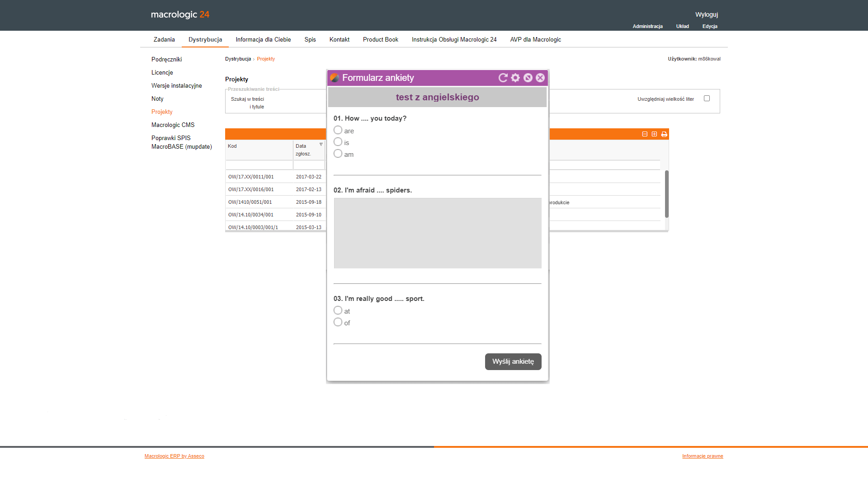The height and width of the screenshot is (488, 868).
Task: Open the Spis tab
Action: (x=310, y=40)
